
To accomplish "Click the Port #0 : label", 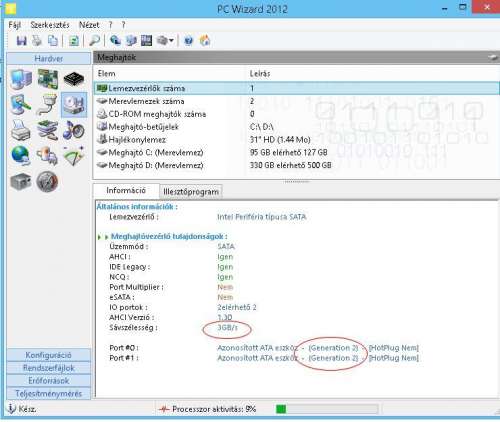I will click(x=124, y=348).
